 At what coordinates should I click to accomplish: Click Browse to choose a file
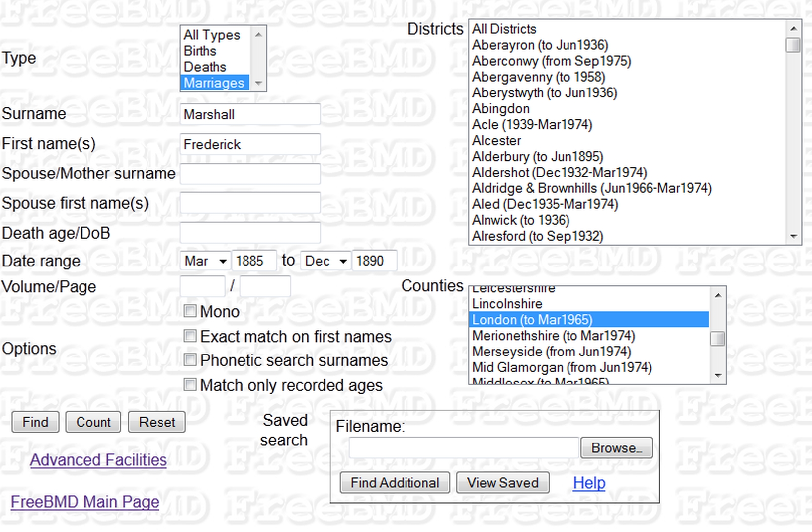(616, 448)
